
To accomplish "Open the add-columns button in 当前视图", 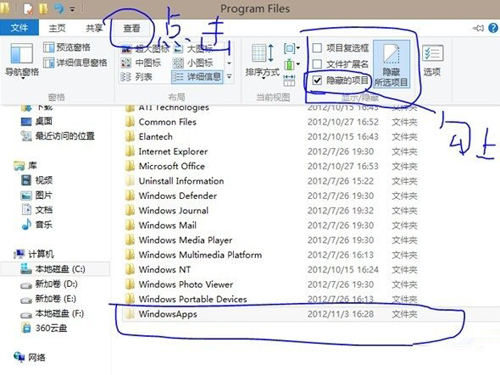I will pos(292,64).
